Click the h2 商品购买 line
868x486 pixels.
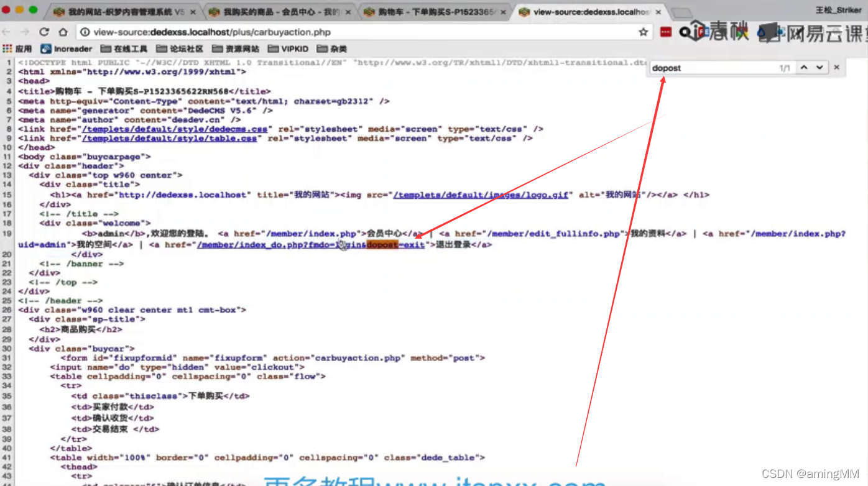(81, 330)
